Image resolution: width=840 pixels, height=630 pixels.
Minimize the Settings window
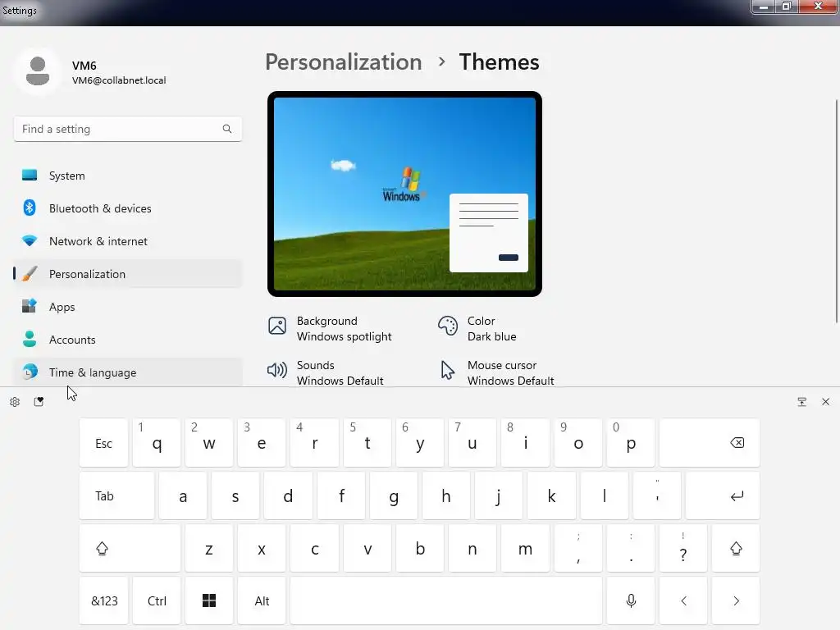(764, 7)
